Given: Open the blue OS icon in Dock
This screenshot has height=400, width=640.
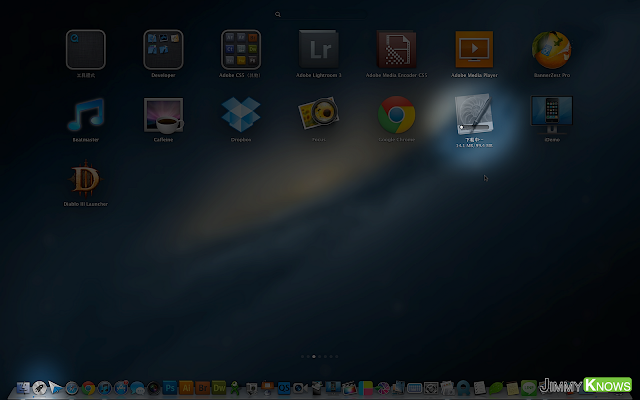Looking at the screenshot, I should coord(284,387).
